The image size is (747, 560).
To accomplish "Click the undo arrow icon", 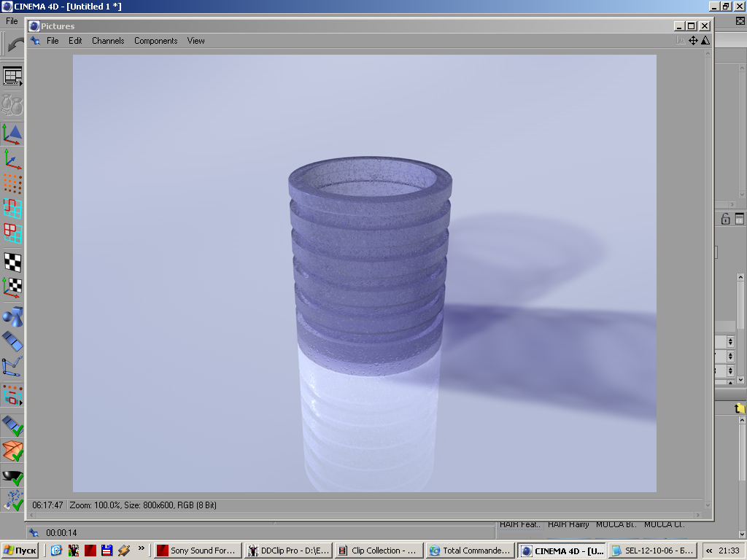I will coord(15,44).
